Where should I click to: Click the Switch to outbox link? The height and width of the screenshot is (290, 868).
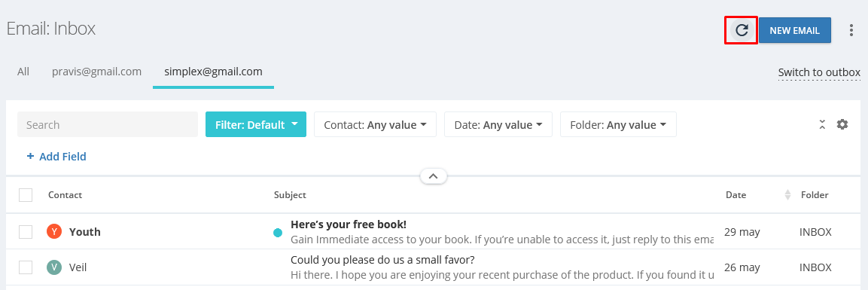point(819,72)
